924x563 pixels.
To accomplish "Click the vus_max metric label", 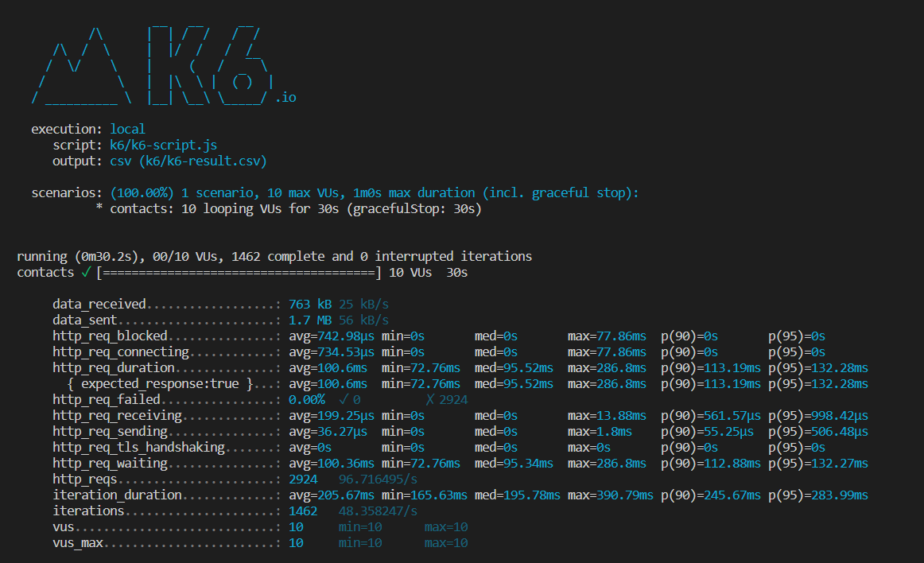I will [78, 542].
